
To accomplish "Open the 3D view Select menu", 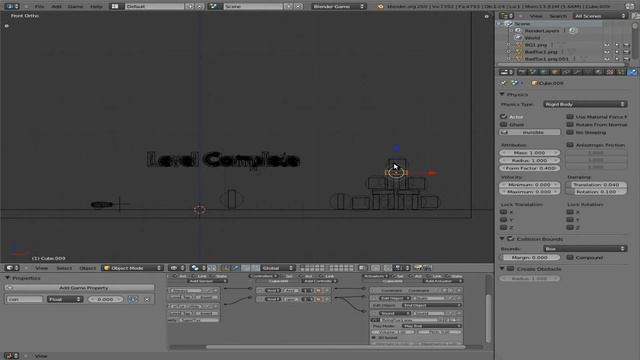I will pyautogui.click(x=64, y=268).
